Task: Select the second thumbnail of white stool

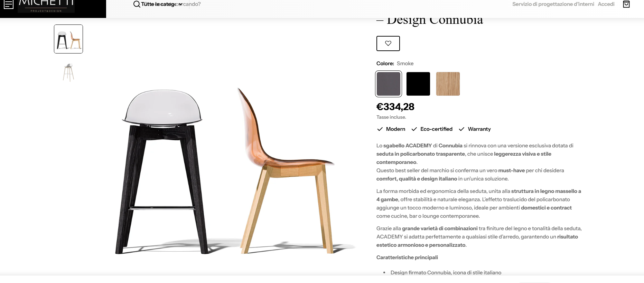Action: 68,72
